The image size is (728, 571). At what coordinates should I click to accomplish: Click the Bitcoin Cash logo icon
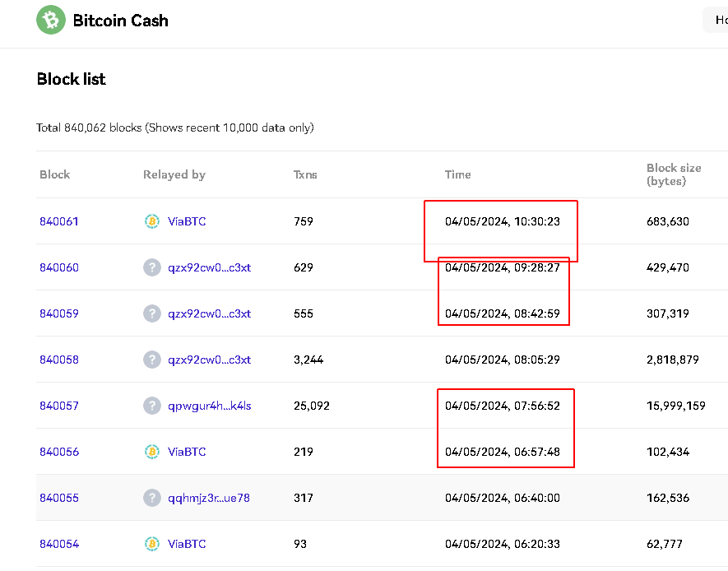point(51,20)
